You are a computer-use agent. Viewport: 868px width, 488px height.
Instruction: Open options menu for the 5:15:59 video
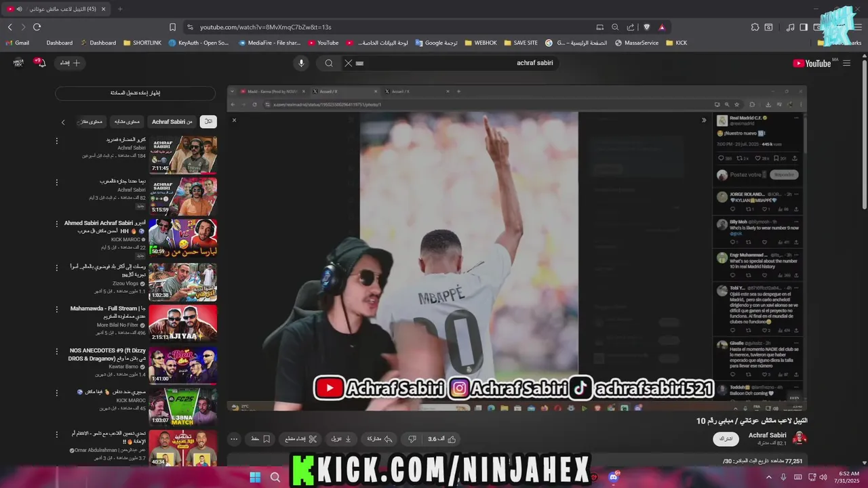[57, 182]
